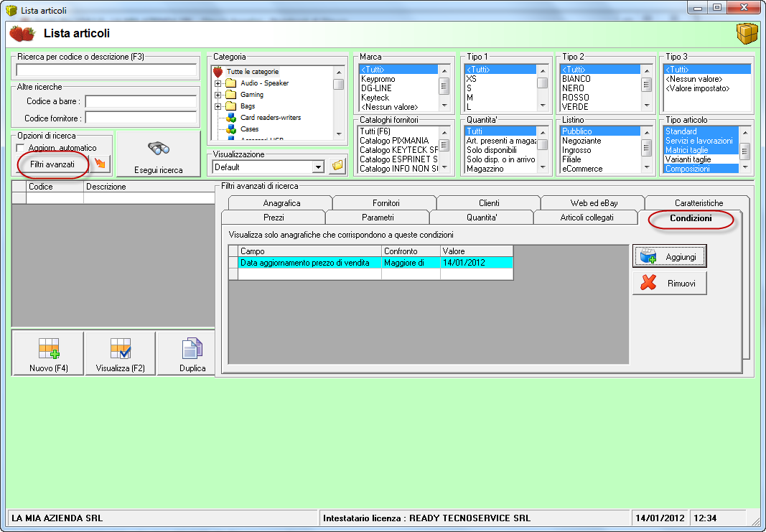Image resolution: width=766 pixels, height=532 pixels.
Task: Click the Audio - Speaker folder icon
Action: (x=231, y=83)
